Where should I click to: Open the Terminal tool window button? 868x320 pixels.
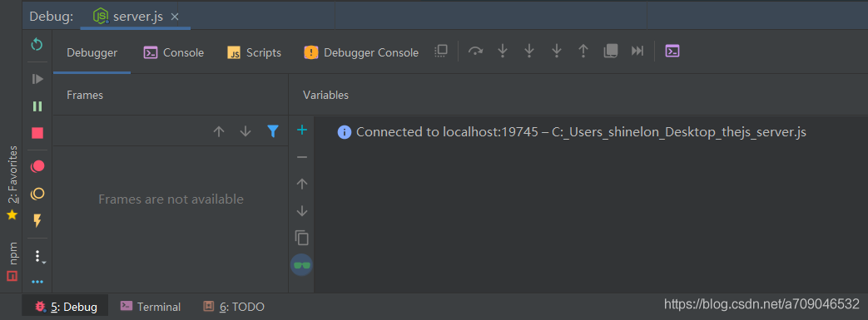pyautogui.click(x=151, y=307)
